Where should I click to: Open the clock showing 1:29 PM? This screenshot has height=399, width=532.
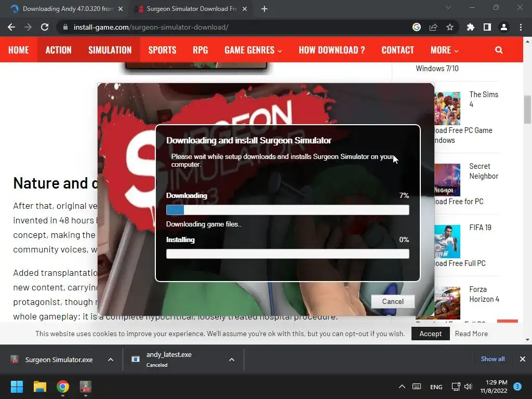tap(494, 387)
